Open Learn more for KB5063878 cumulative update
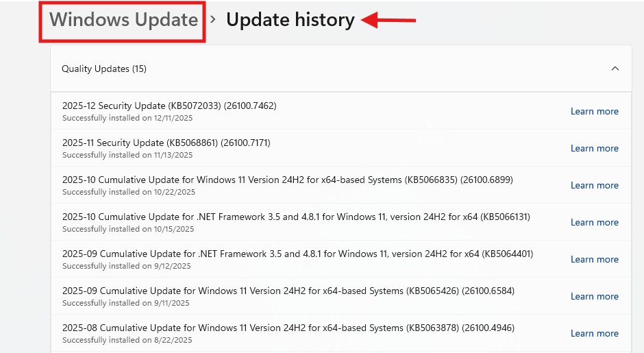This screenshot has height=353, width=644. (594, 333)
